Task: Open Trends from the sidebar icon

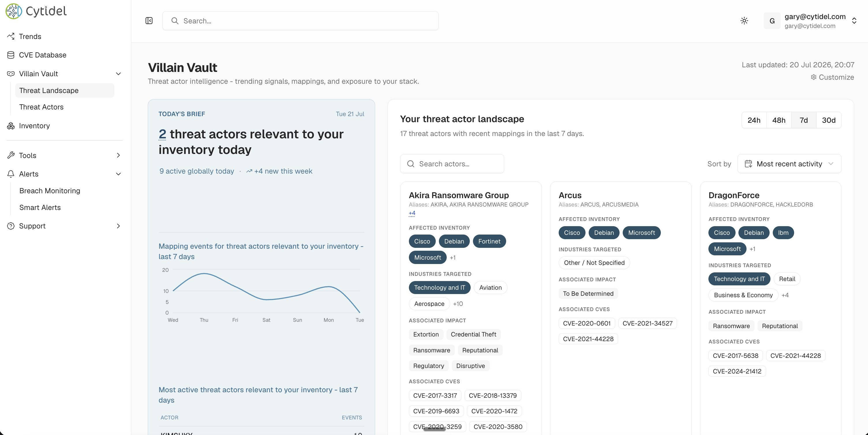Action: 11,36
